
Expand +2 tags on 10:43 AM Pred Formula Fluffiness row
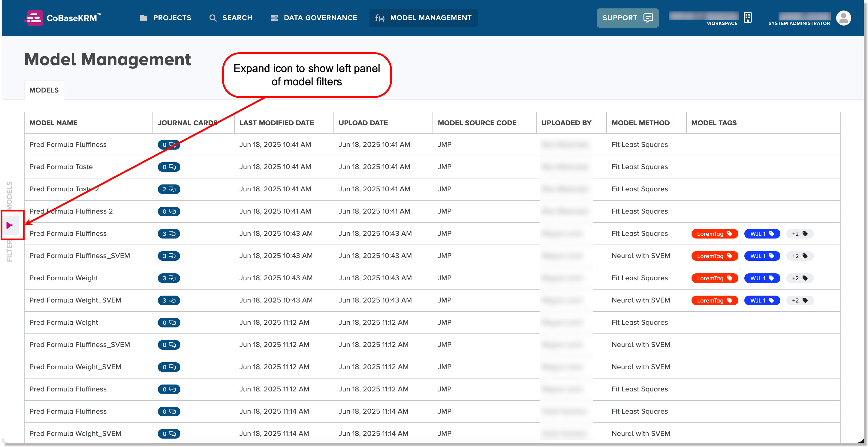pos(800,234)
